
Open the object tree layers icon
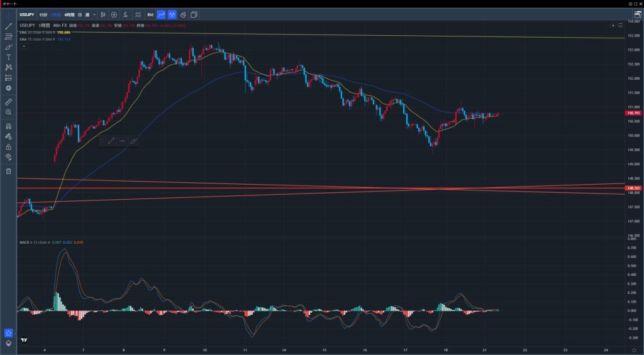[x=9, y=343]
